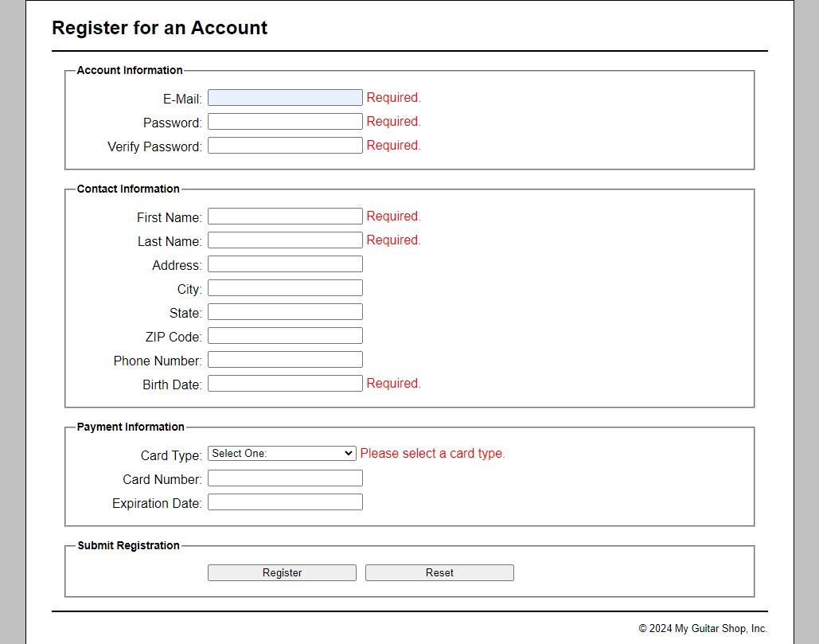819x644 pixels.
Task: Select the Verify Password field
Action: point(285,146)
